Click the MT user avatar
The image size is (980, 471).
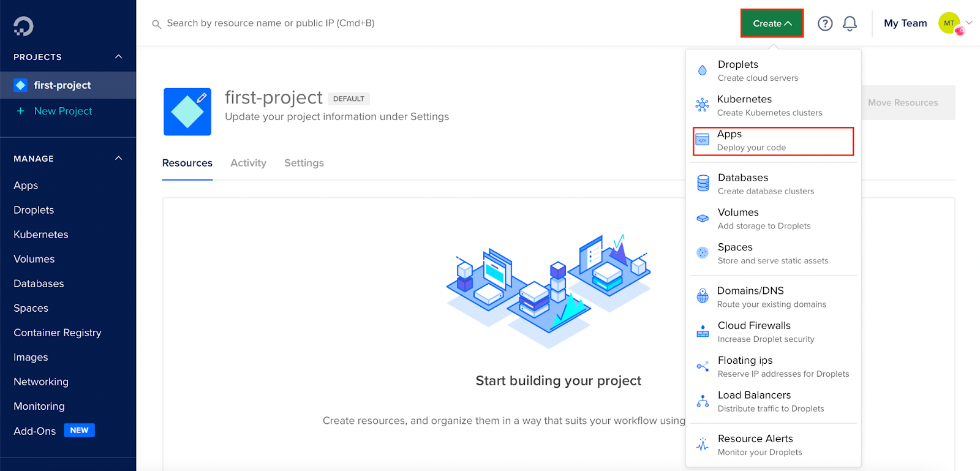coord(949,23)
